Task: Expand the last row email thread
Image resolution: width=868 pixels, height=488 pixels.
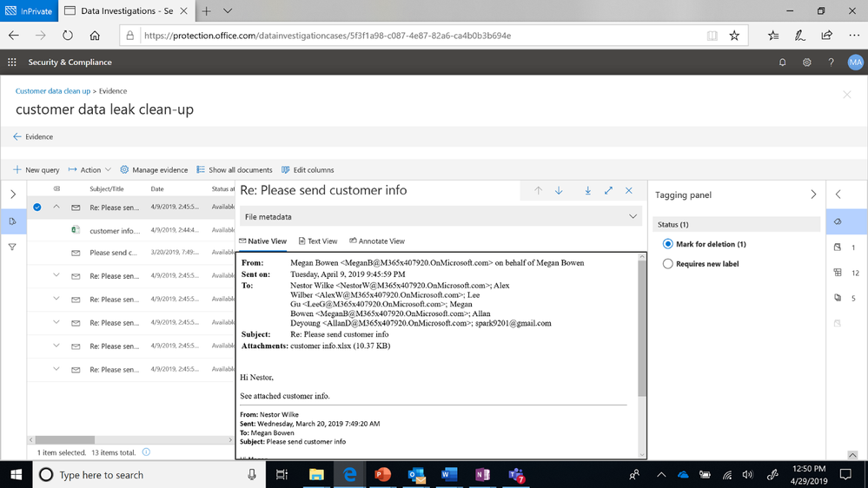Action: point(56,369)
